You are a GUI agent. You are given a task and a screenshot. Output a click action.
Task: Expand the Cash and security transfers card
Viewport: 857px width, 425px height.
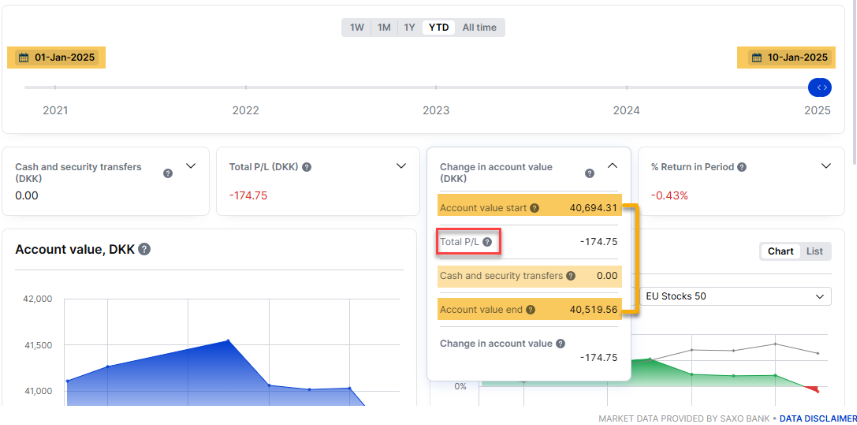191,166
